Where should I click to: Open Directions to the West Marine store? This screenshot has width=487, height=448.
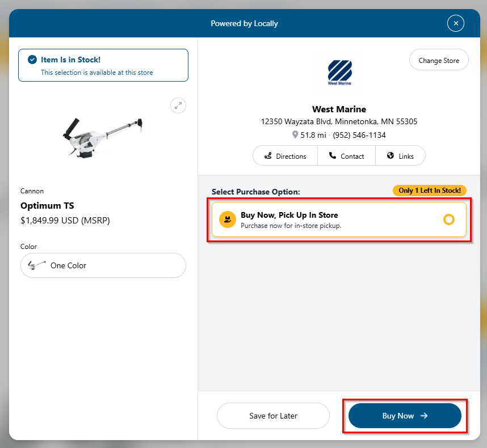coord(285,156)
